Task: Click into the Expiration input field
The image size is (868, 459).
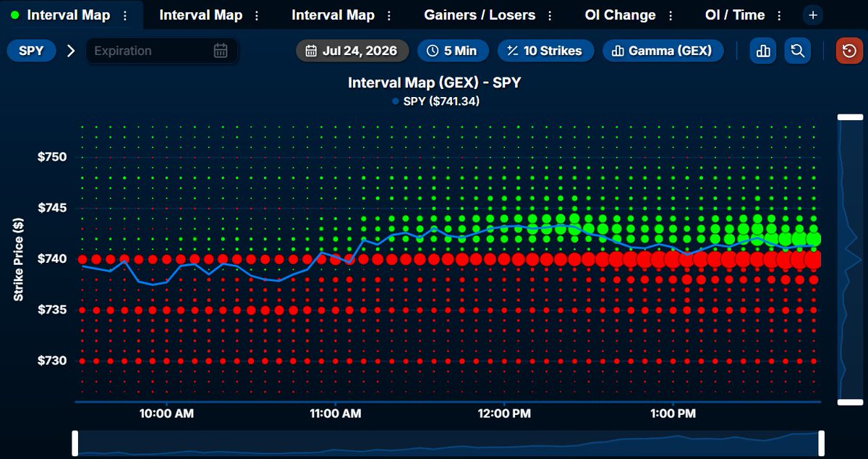Action: coord(161,51)
